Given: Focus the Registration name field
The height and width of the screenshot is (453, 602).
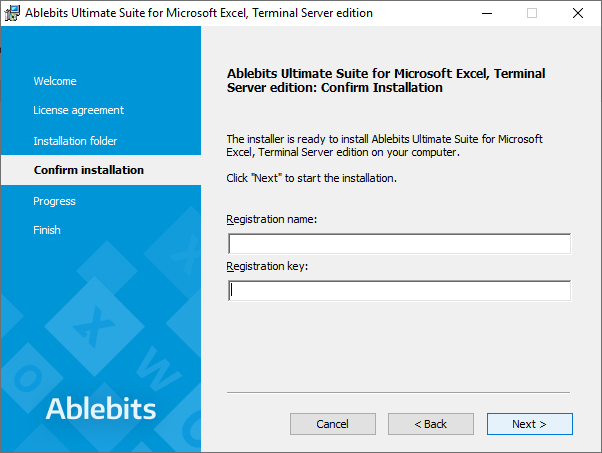Looking at the screenshot, I should coord(399,244).
